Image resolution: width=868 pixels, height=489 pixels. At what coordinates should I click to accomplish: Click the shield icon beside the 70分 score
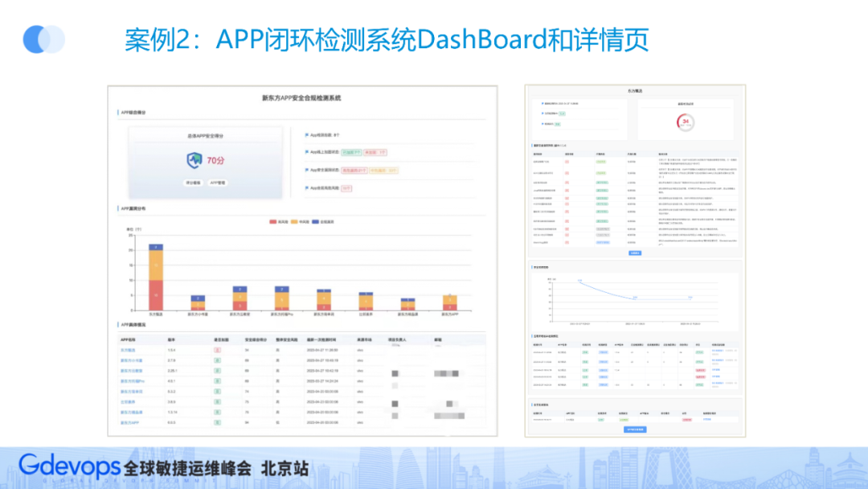(194, 160)
